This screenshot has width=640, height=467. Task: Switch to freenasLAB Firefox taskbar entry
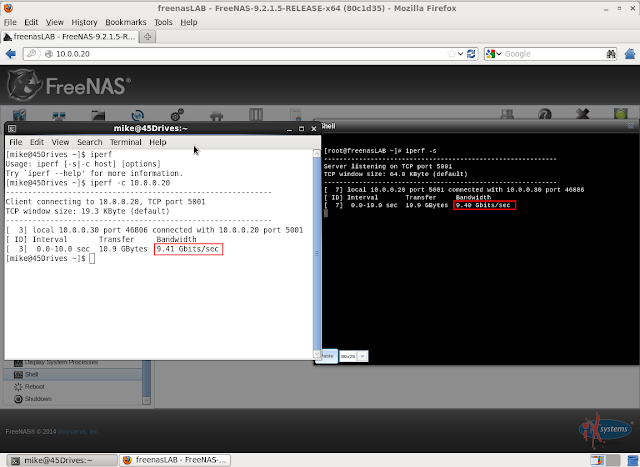pos(175,460)
